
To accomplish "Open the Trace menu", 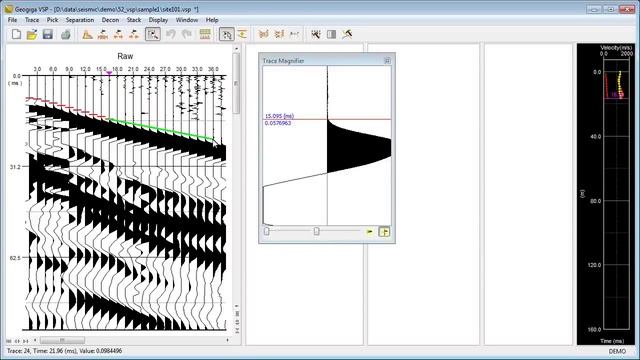I will tap(32, 20).
